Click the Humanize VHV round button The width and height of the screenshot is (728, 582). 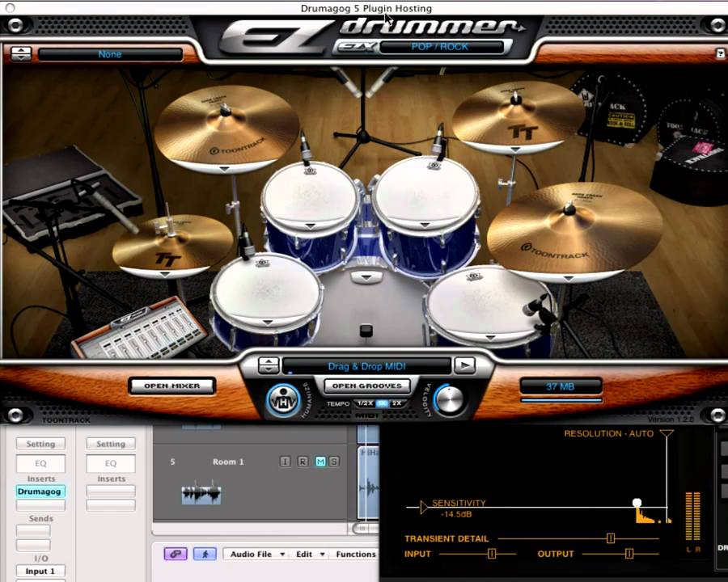[x=284, y=400]
